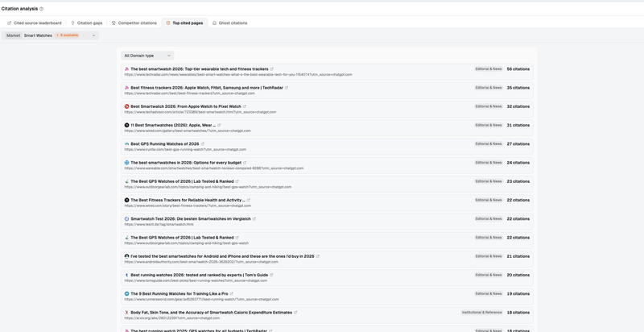The height and width of the screenshot is (332, 644).
Task: Open title The best smartwatch 2026: Top-tier wearable tech
Action: [x=199, y=69]
